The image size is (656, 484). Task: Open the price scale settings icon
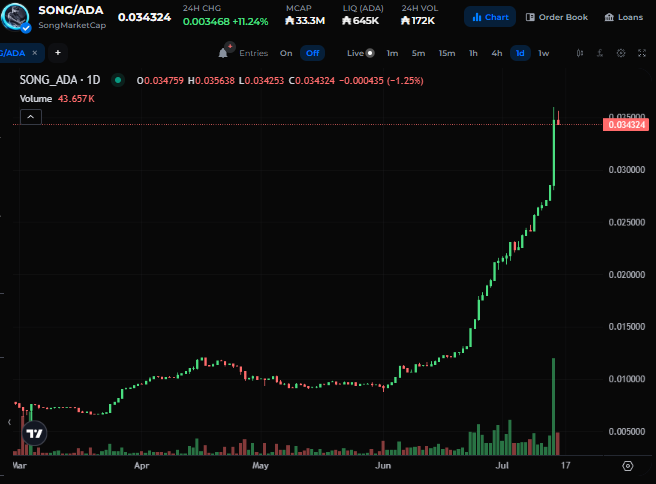pyautogui.click(x=628, y=466)
